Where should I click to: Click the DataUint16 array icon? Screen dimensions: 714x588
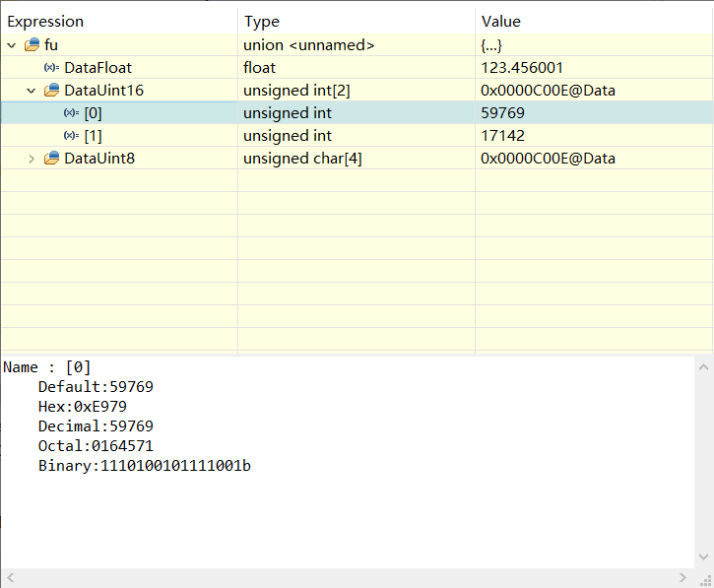(52, 91)
